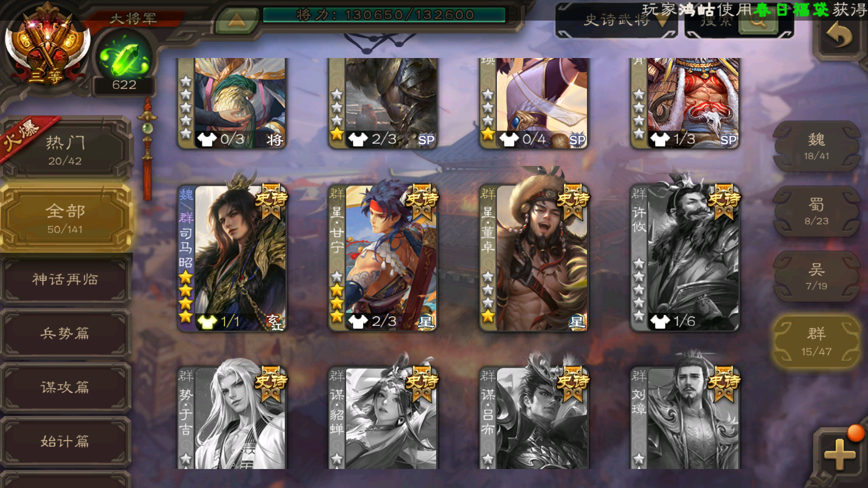Image resolution: width=868 pixels, height=488 pixels.
Task: Tap the golden plus icon
Action: (839, 454)
